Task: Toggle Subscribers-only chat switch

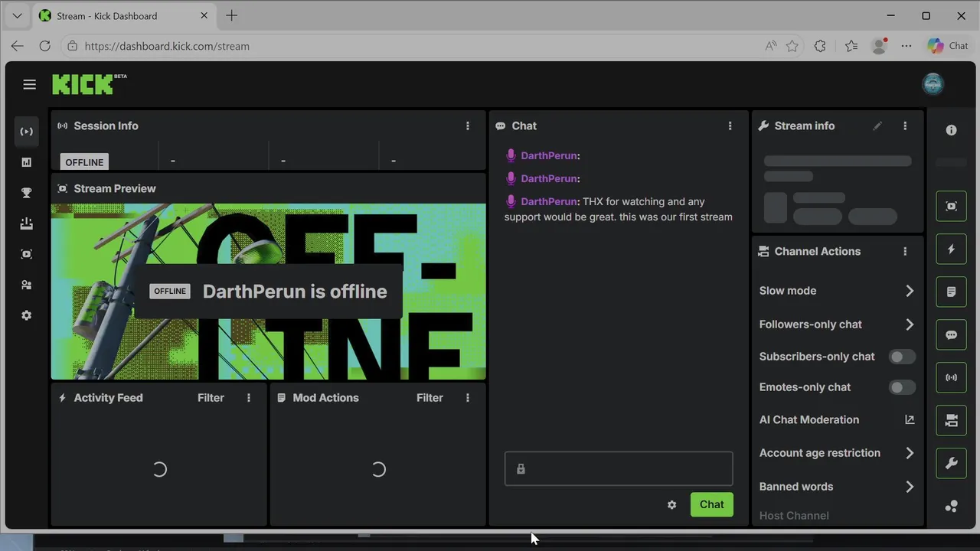Action: [x=902, y=357]
